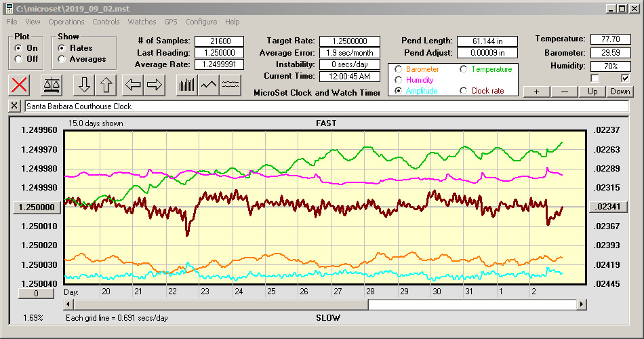This screenshot has width=644, height=339.
Task: Open the Operations menu
Action: [x=66, y=22]
